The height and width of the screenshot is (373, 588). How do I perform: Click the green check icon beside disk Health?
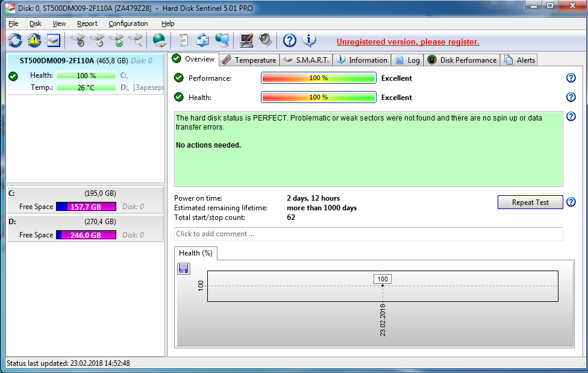coord(13,77)
